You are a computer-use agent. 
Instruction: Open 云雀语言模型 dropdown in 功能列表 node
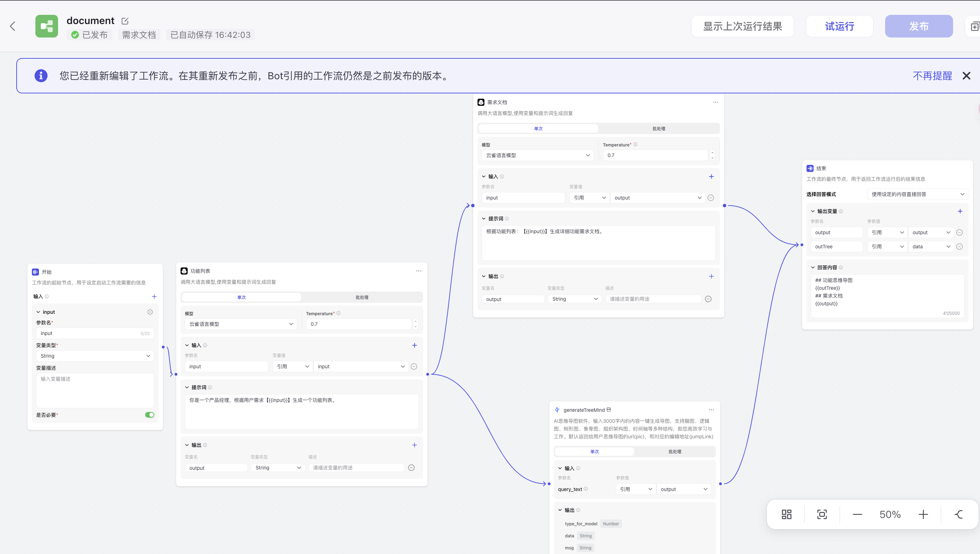point(241,324)
